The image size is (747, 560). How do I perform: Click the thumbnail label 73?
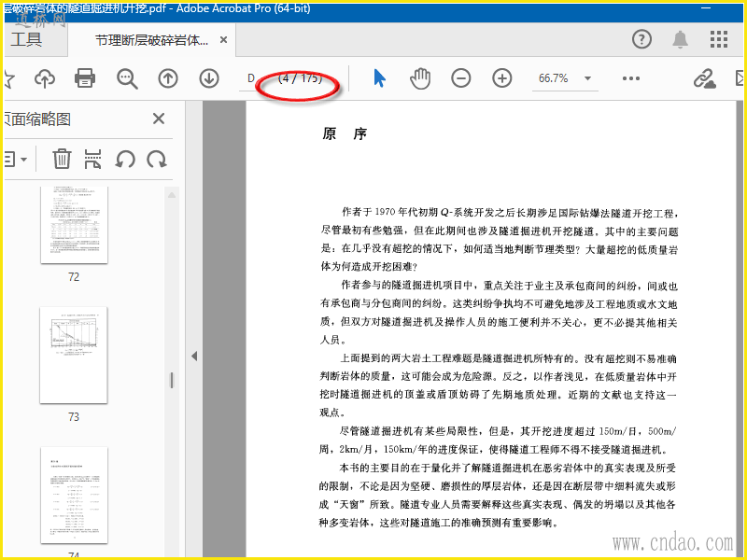74,417
